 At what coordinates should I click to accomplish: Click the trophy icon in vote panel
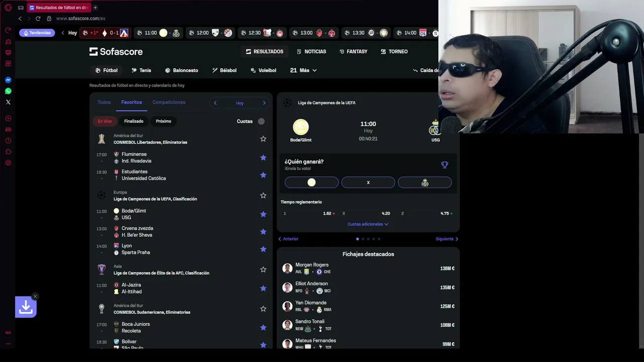[444, 164]
